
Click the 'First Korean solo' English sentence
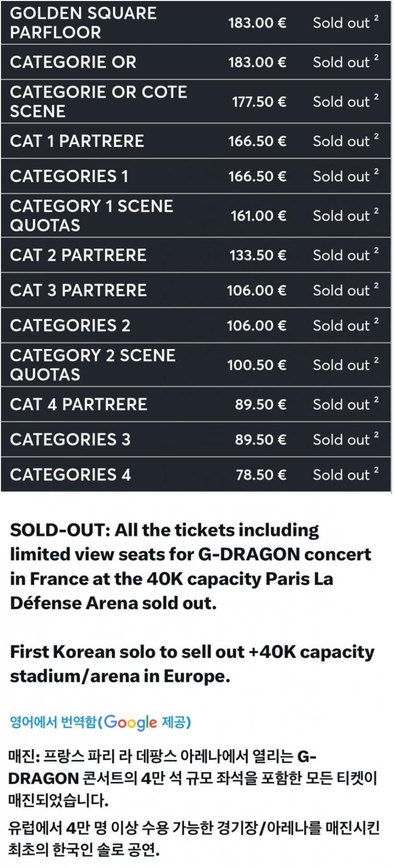(x=192, y=663)
